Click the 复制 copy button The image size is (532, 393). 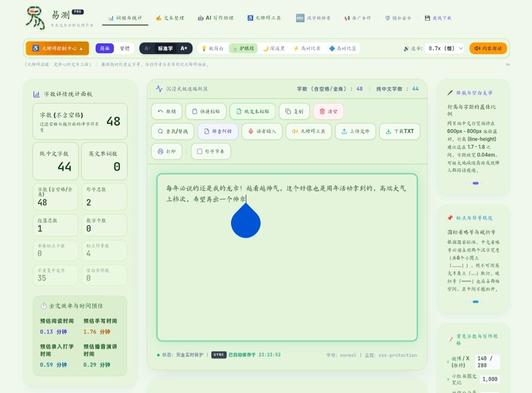pyautogui.click(x=294, y=111)
